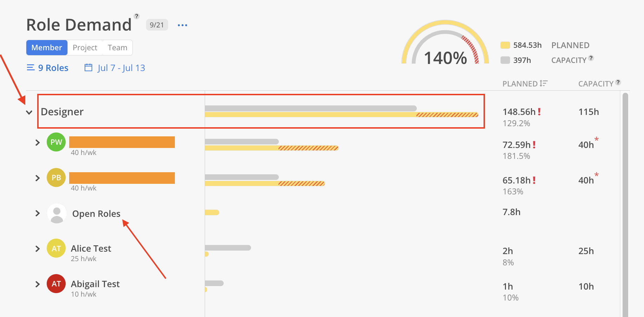The height and width of the screenshot is (317, 644).
Task: Expand the PW member row
Action: click(x=38, y=142)
